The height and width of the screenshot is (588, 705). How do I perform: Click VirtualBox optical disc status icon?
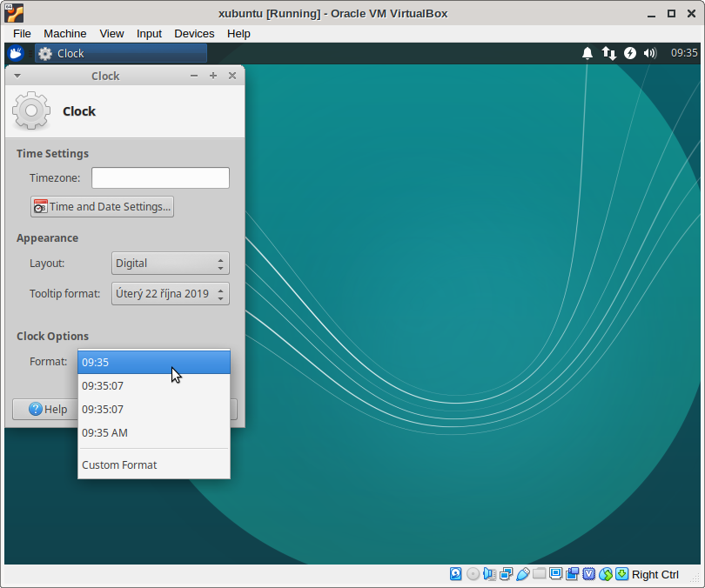click(473, 574)
